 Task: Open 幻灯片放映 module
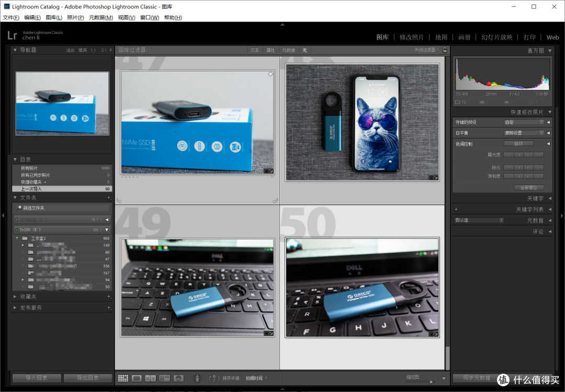(496, 37)
